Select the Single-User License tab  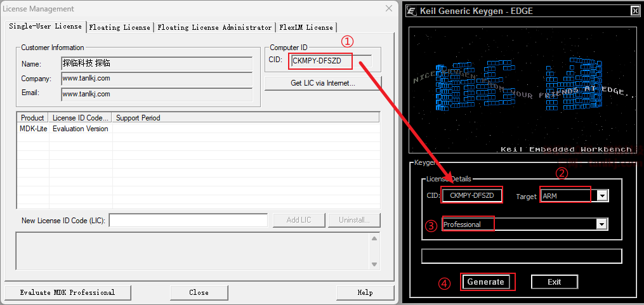(45, 26)
